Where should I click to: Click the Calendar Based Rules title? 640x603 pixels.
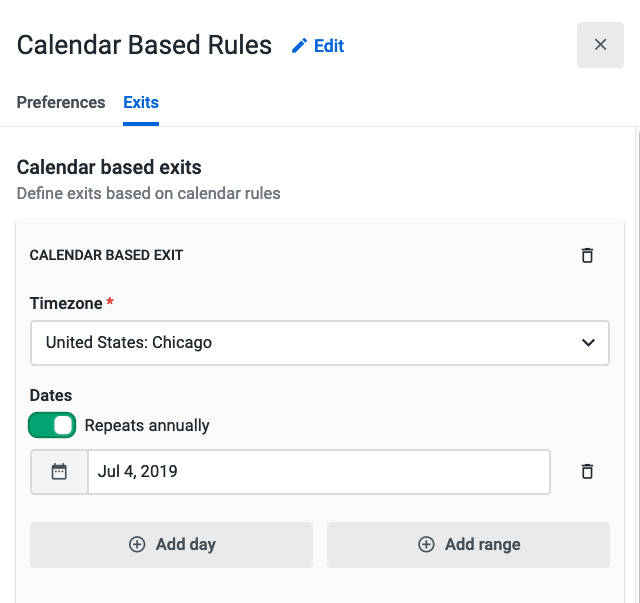point(144,45)
